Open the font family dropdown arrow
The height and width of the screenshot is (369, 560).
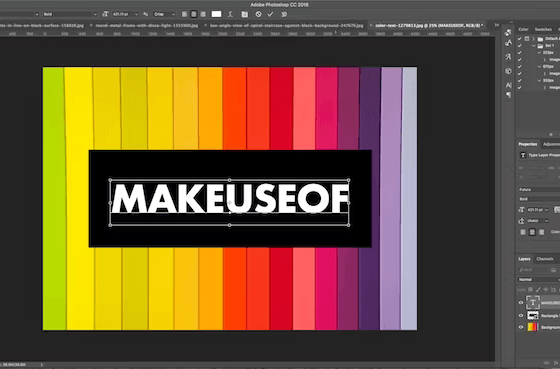[36, 14]
